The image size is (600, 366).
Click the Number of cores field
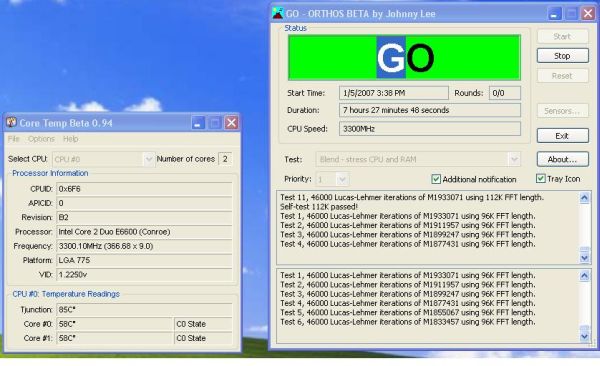[225, 159]
